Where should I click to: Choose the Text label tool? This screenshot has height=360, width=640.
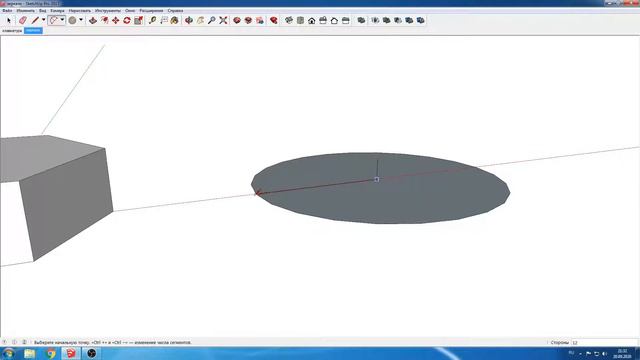click(x=164, y=20)
